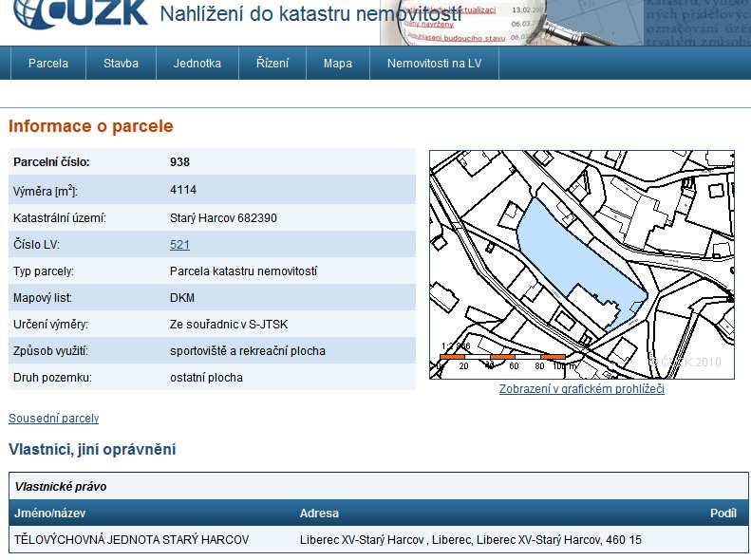The width and height of the screenshot is (751, 560).
Task: Click Ze souřadnic v S-JTSK value
Action: (x=229, y=325)
